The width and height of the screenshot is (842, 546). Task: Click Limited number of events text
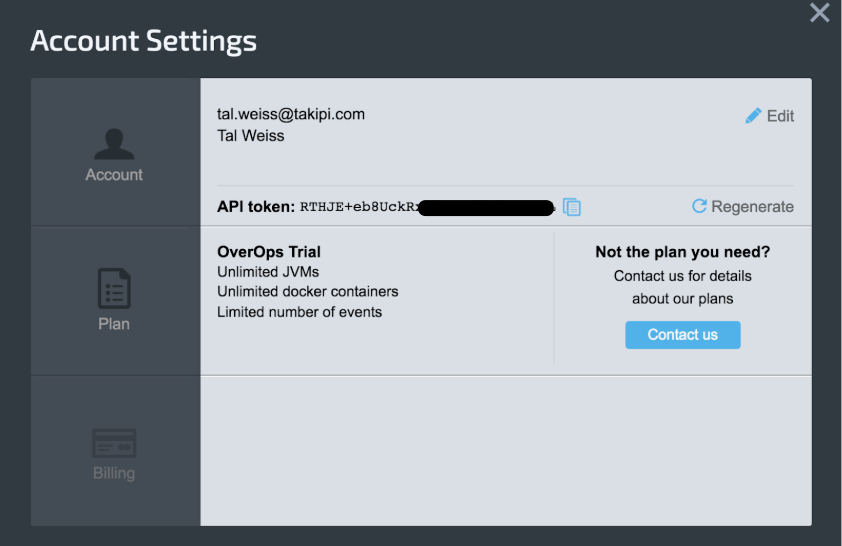click(x=300, y=312)
